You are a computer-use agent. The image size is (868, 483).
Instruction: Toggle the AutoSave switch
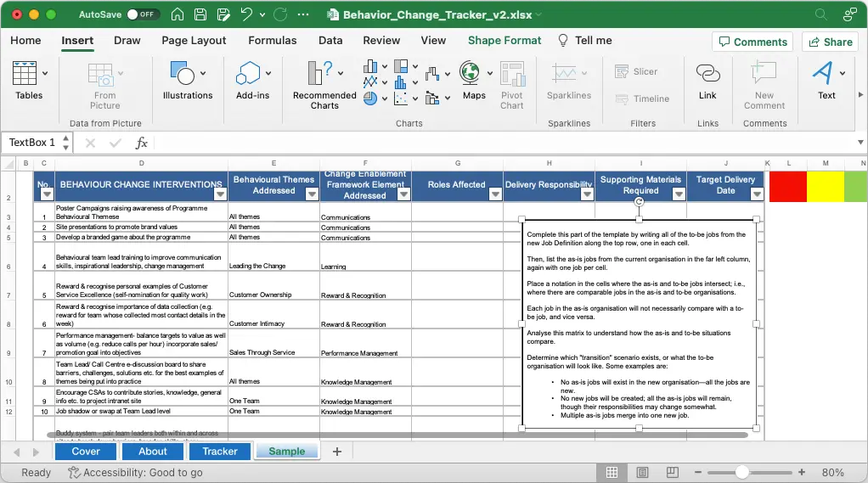click(143, 14)
